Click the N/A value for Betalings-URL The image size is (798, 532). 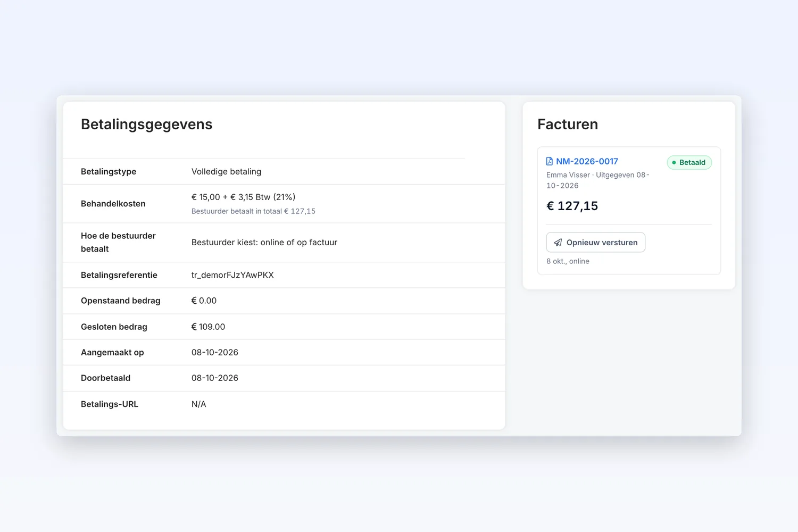coord(198,404)
